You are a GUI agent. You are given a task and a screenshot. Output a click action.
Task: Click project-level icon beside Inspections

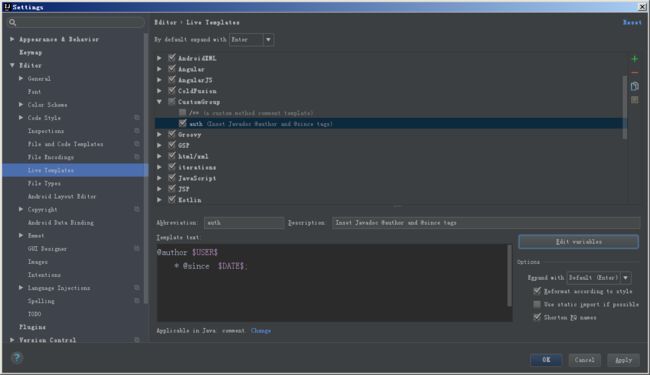tap(137, 131)
